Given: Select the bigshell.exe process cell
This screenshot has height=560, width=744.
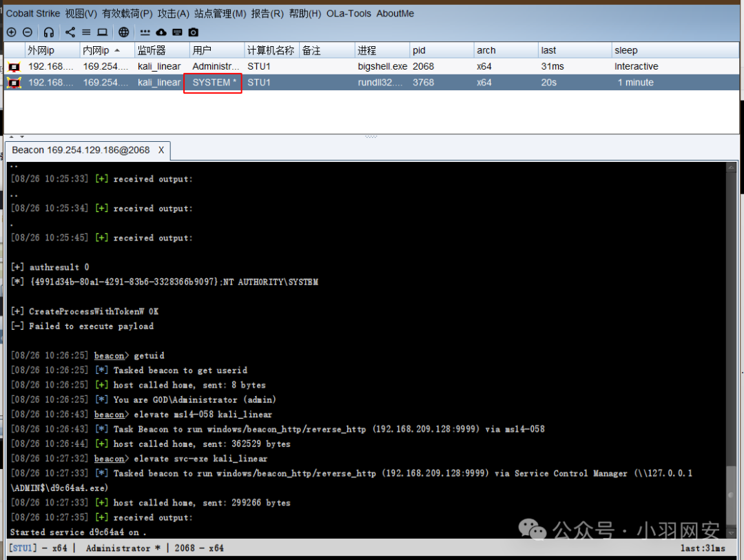Looking at the screenshot, I should pos(382,66).
